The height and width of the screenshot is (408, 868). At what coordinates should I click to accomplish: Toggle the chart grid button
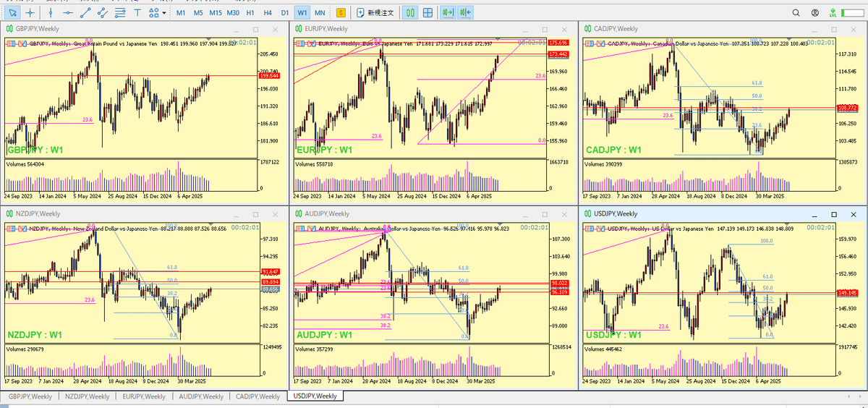428,13
